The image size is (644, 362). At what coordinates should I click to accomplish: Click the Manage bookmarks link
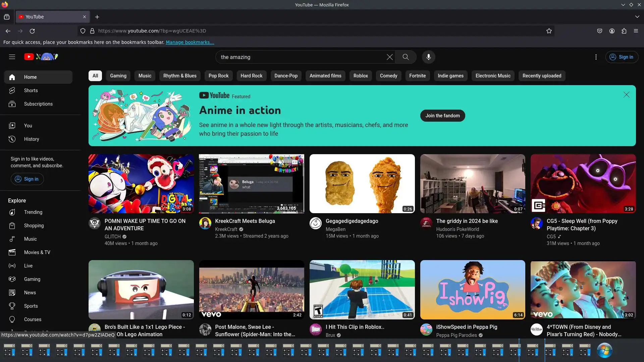(190, 42)
